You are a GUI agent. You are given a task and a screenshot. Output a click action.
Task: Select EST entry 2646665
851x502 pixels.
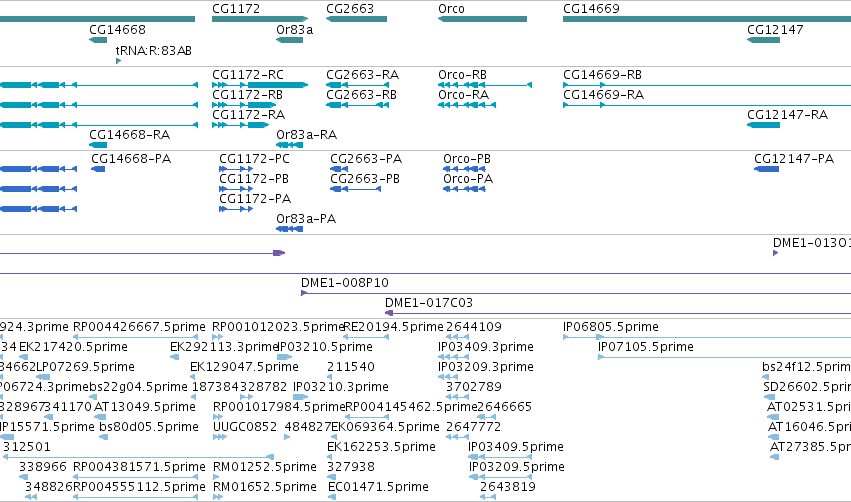pos(505,408)
